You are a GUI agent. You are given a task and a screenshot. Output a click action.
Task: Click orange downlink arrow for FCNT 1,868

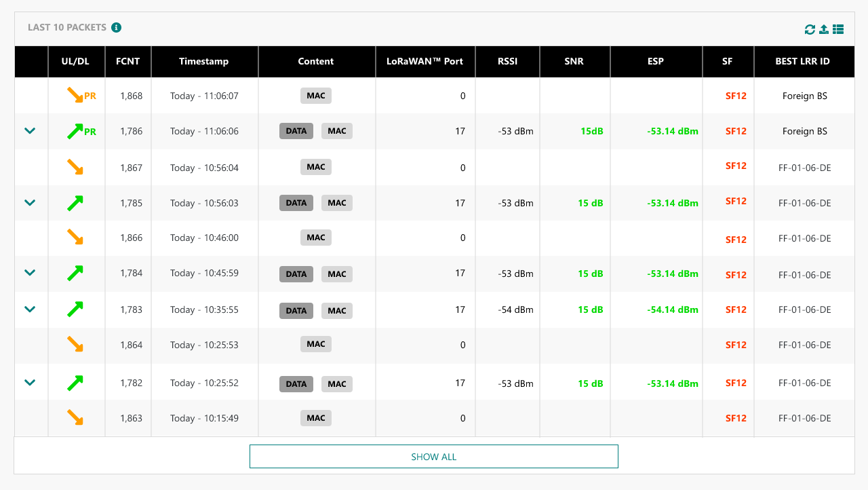coord(75,95)
